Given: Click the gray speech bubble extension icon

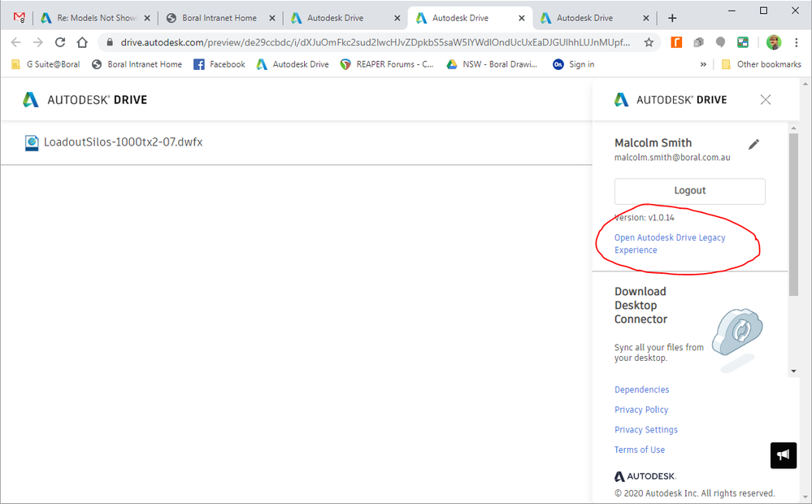Looking at the screenshot, I should click(x=720, y=42).
